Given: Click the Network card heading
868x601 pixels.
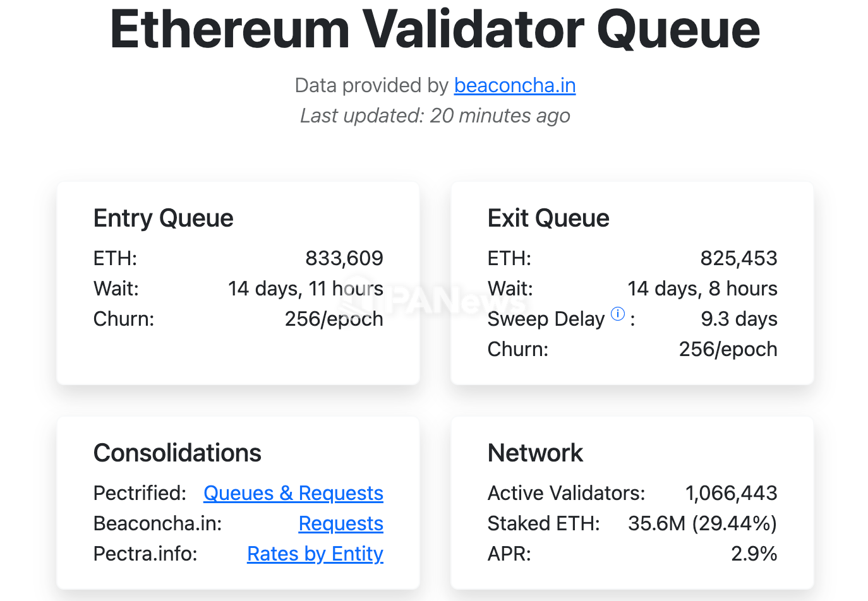Looking at the screenshot, I should click(536, 453).
